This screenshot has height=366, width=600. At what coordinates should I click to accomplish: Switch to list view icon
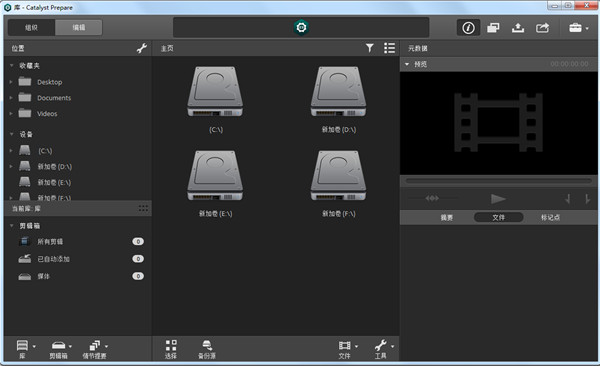(389, 48)
